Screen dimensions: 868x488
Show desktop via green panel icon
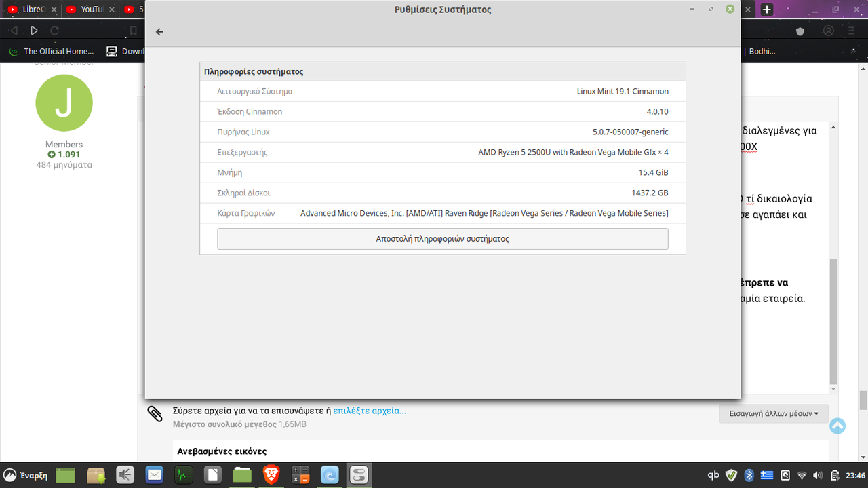pos(65,475)
